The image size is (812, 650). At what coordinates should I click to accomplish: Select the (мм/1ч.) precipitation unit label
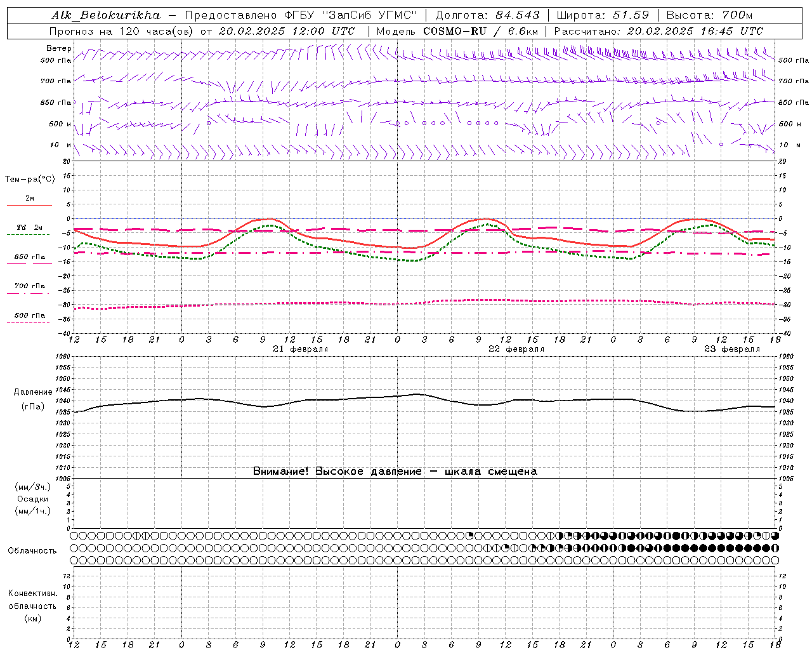[33, 511]
